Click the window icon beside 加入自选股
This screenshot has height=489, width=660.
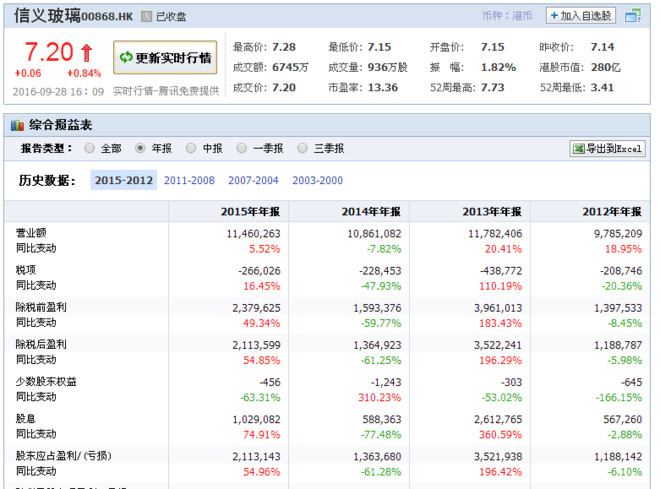(x=633, y=16)
